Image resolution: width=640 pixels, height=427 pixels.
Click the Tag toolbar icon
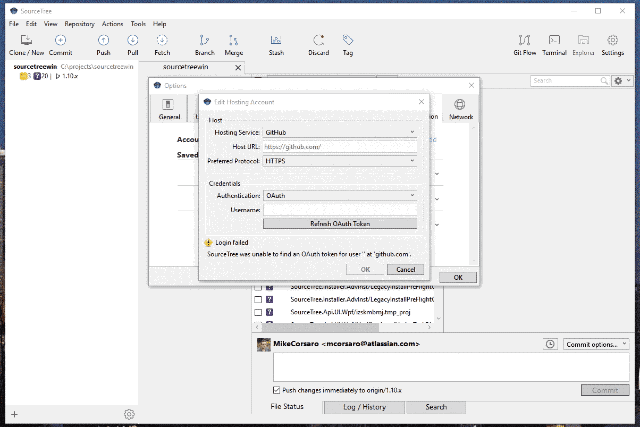(x=348, y=45)
